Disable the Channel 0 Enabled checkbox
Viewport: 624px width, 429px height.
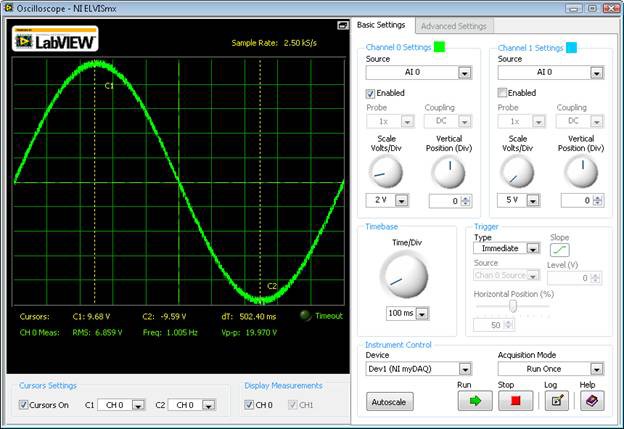click(370, 94)
